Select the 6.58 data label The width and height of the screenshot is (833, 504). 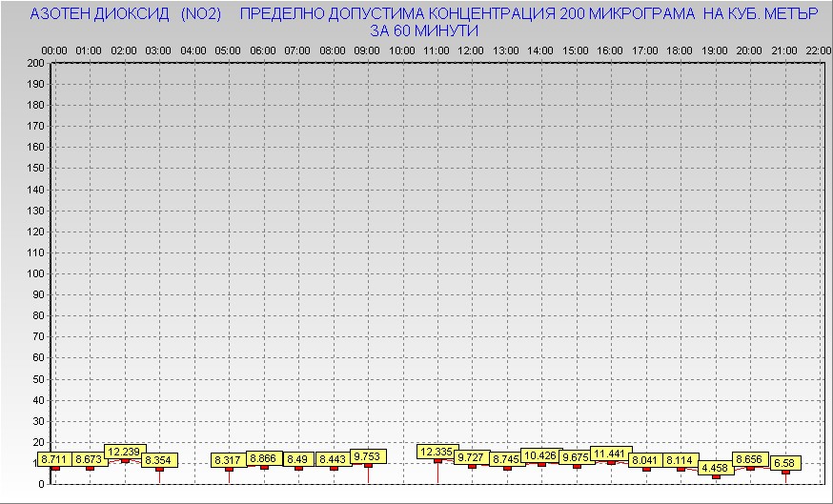point(785,463)
